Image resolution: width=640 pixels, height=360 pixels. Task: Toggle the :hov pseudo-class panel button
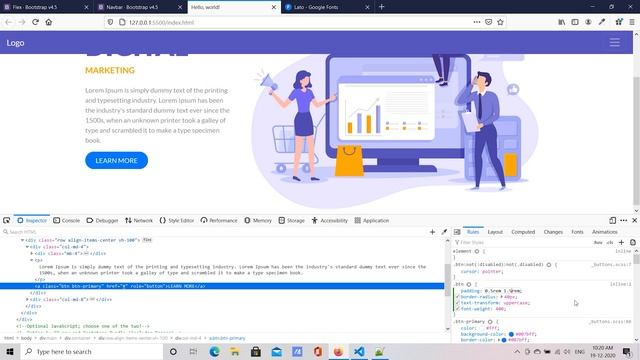pyautogui.click(x=598, y=242)
